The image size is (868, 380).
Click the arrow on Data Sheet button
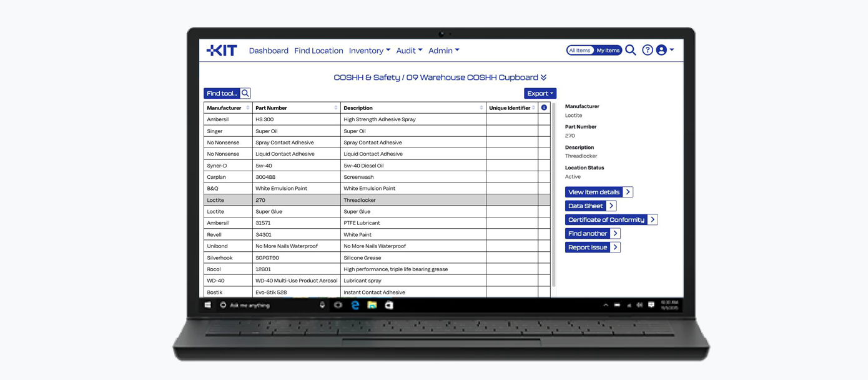pos(611,206)
